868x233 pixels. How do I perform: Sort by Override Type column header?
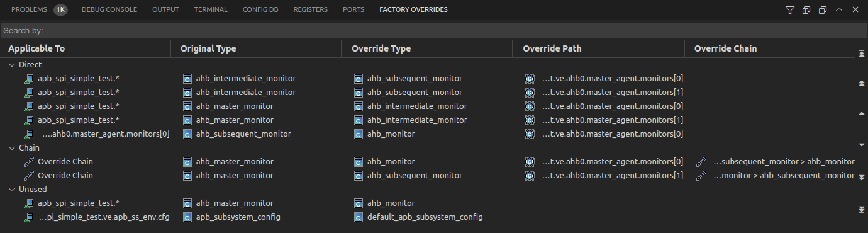(381, 48)
